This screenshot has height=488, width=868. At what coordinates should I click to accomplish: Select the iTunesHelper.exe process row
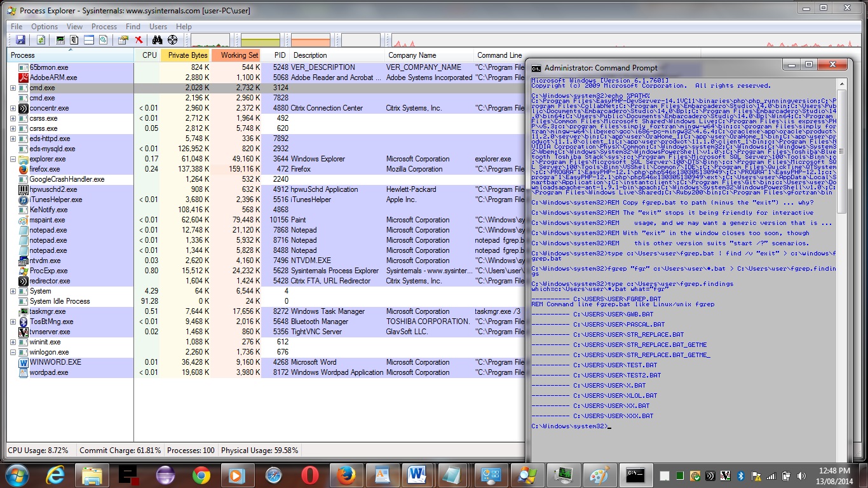click(x=265, y=200)
